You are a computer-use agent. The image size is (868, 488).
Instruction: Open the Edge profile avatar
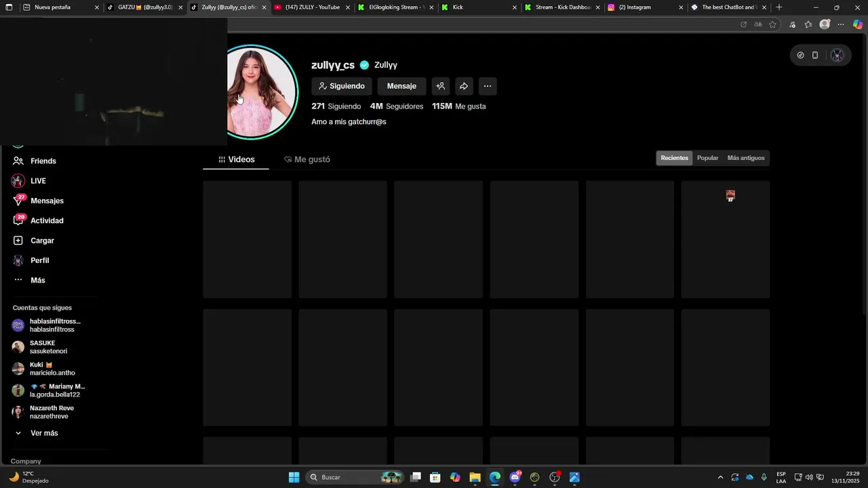coord(825,24)
